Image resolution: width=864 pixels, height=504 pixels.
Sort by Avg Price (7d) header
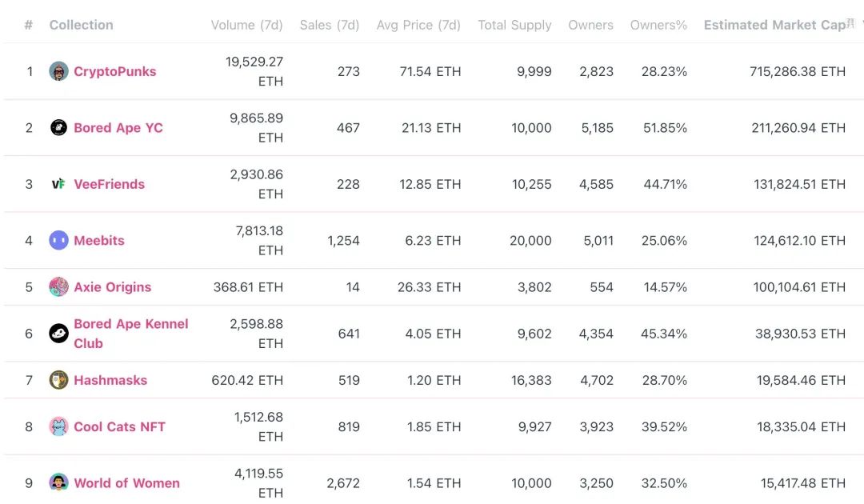418,25
